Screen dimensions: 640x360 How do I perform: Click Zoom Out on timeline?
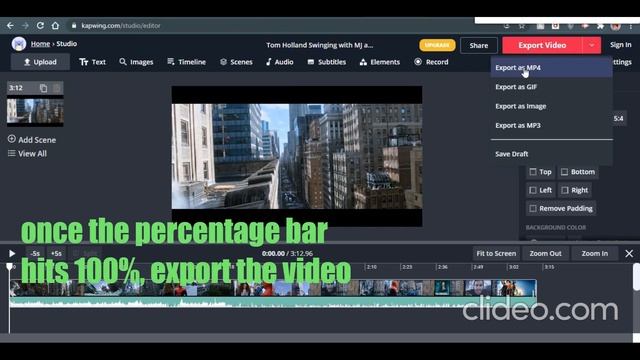tap(545, 253)
